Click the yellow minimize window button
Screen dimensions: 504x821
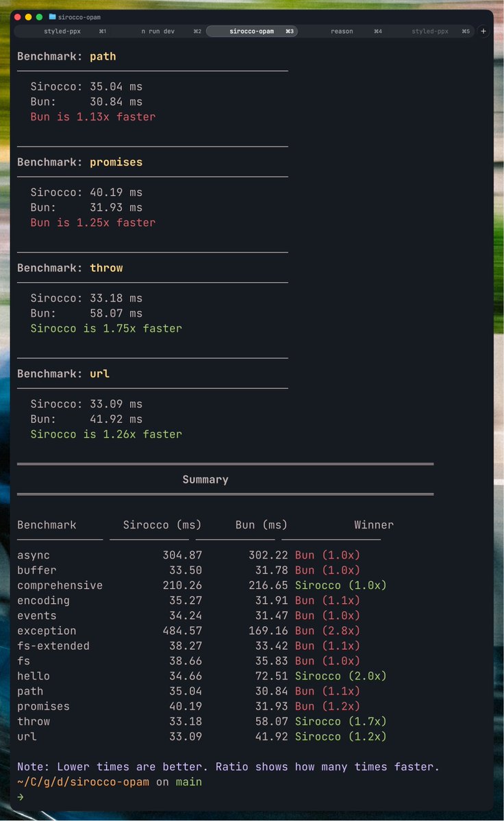28,17
